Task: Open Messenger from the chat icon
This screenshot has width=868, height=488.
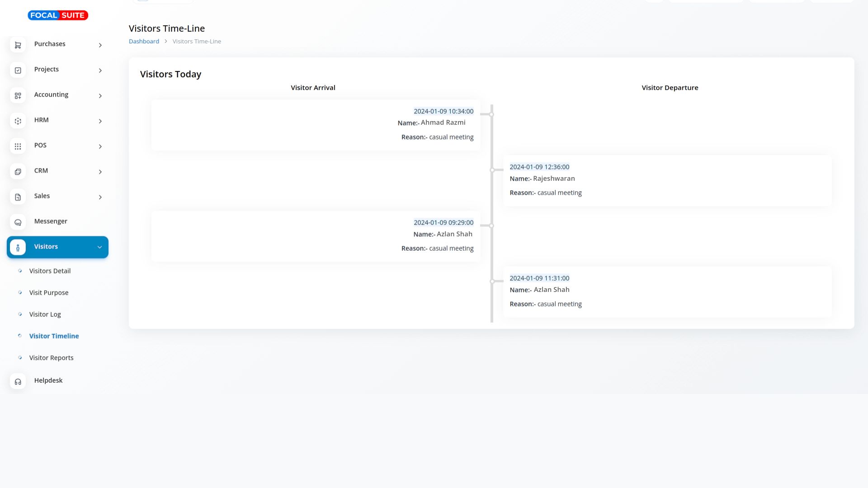Action: click(x=18, y=222)
